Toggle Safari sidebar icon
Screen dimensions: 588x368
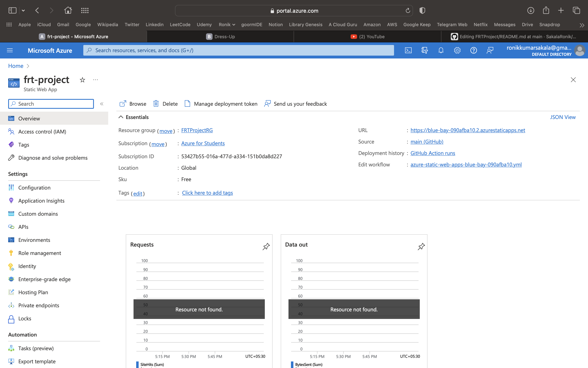(x=12, y=10)
